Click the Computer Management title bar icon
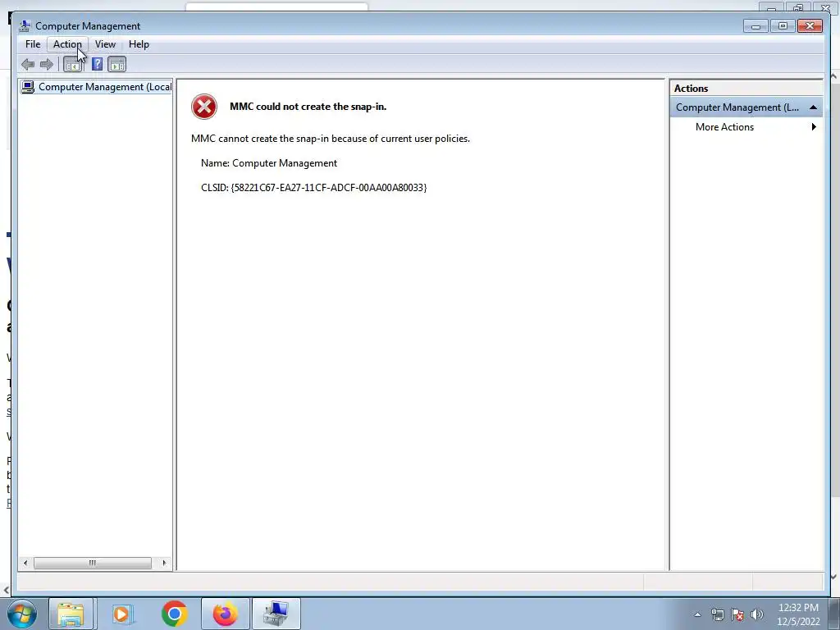The width and height of the screenshot is (840, 630). 25,25
